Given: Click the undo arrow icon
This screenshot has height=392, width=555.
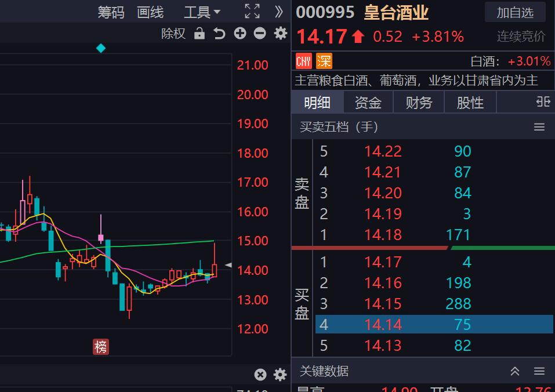Looking at the screenshot, I should 219,34.
